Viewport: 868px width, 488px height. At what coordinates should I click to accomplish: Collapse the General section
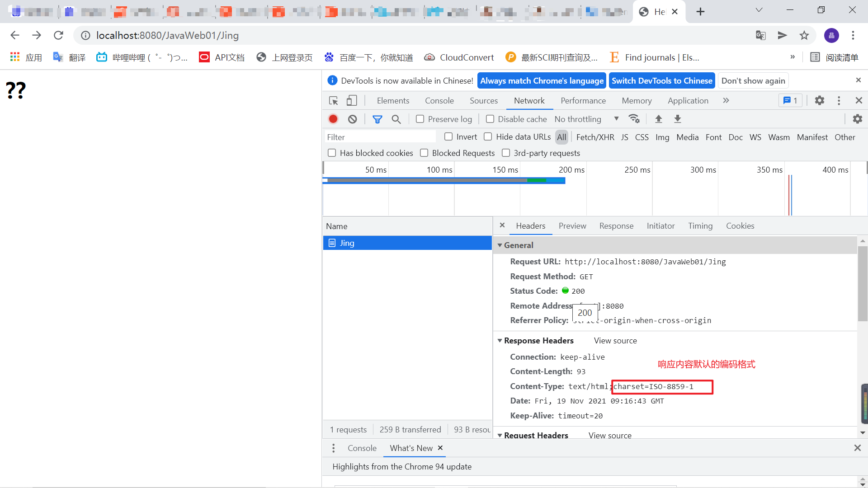500,245
